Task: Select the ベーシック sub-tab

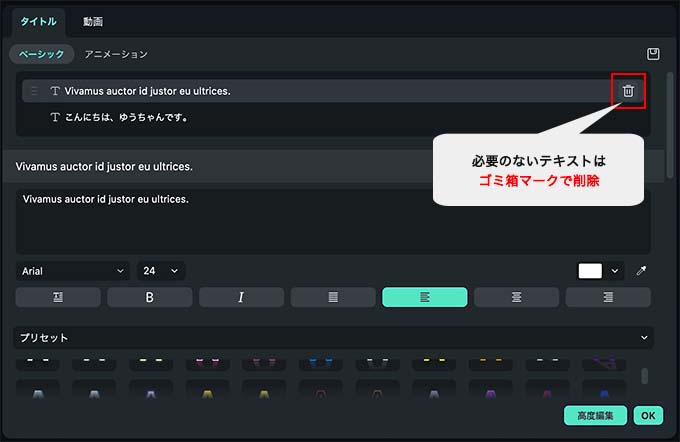Action: pos(42,54)
